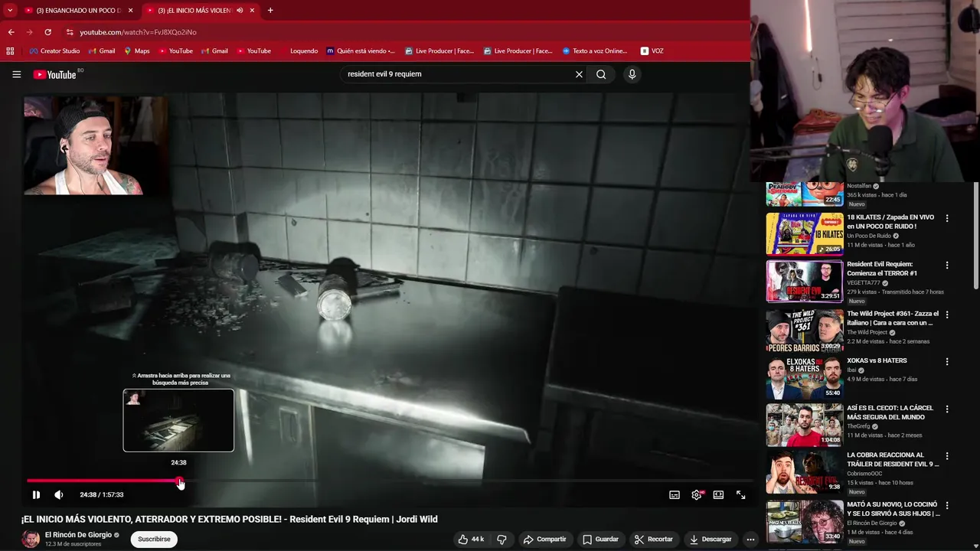The image size is (980, 551).
Task: Click the seek bar scrubber handle
Action: (180, 481)
